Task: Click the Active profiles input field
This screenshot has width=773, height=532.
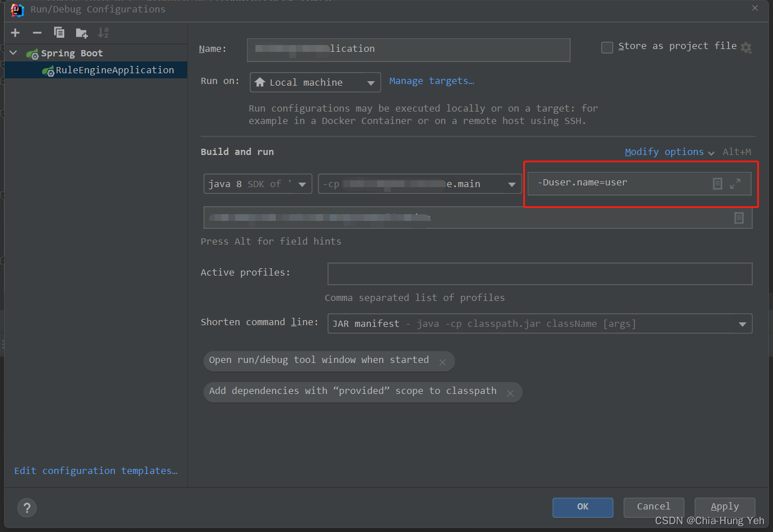Action: click(540, 274)
